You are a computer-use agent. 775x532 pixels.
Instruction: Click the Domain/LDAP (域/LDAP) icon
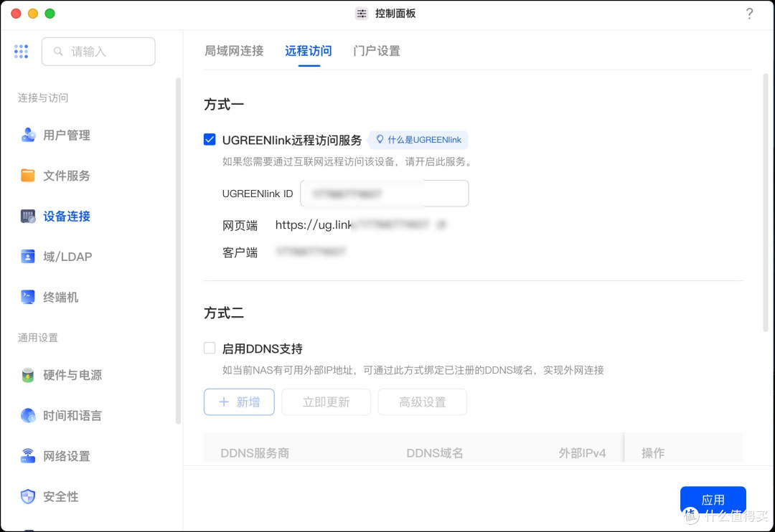(28, 257)
